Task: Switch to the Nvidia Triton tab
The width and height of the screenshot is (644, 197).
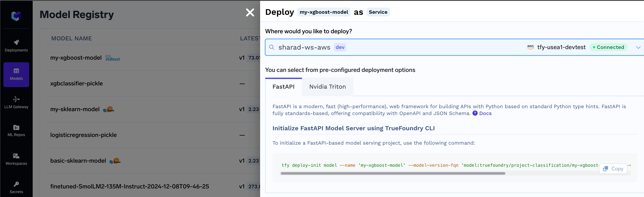Action: [328, 87]
